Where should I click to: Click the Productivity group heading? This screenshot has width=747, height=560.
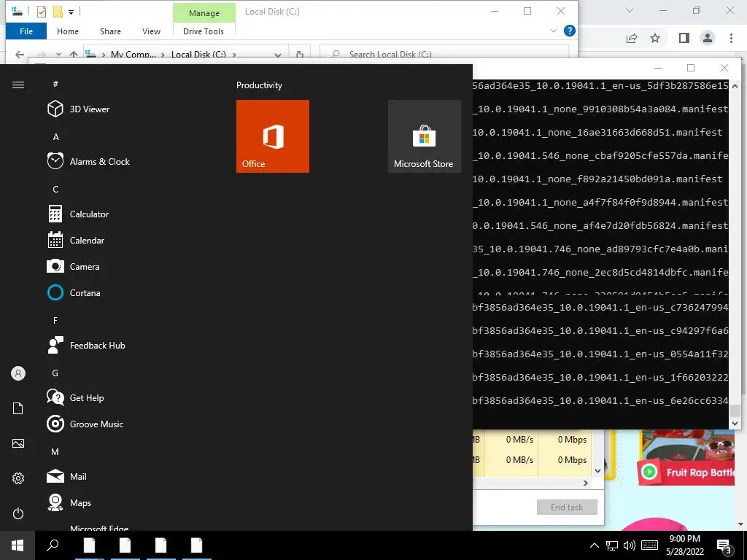point(259,85)
